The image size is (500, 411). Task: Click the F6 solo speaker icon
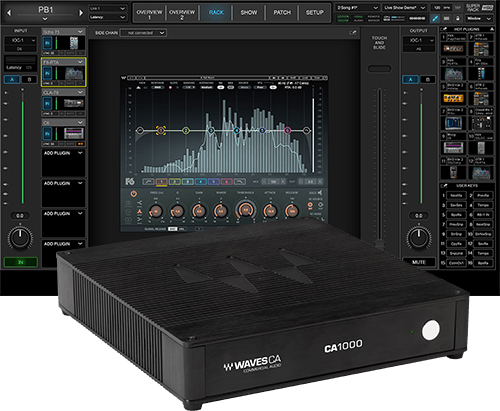(320, 193)
